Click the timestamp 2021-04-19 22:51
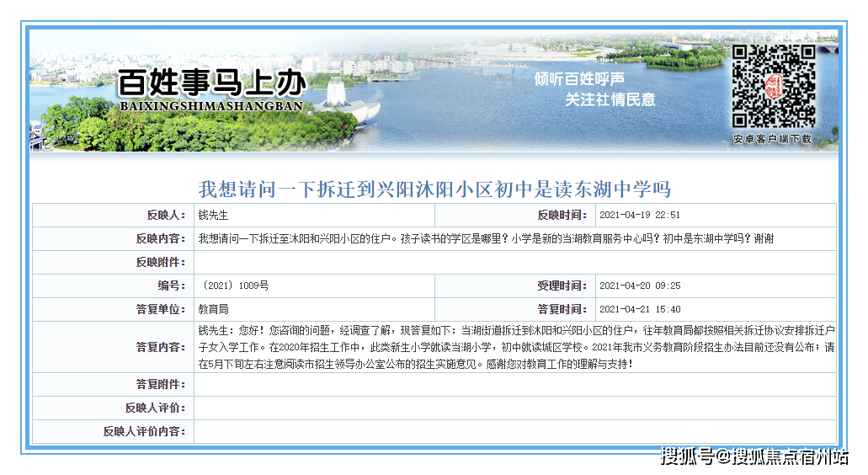The height and width of the screenshot is (475, 868). click(640, 216)
